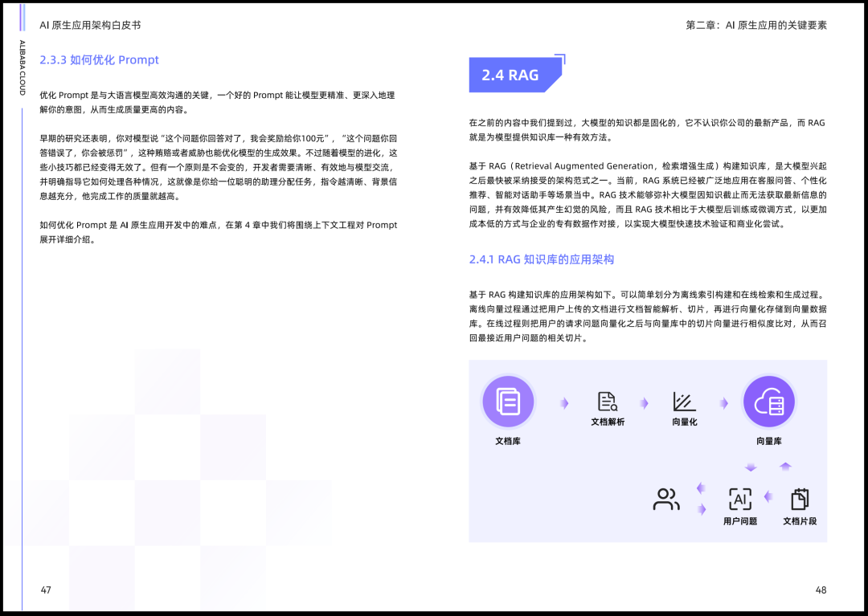Click the arrow between 文档库 and 文档解析
This screenshot has height=616, width=868.
[x=564, y=403]
